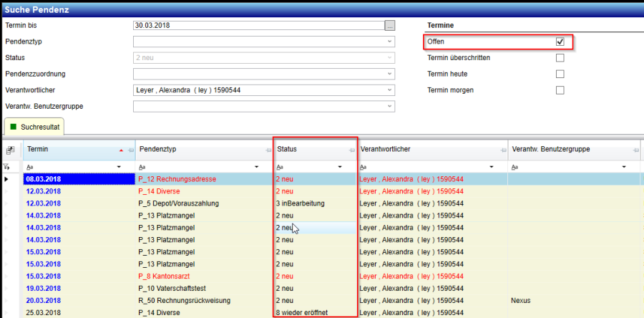Viewport: 644px width, 318px height.
Task: Click the pin icon in Status header
Action: click(351, 150)
